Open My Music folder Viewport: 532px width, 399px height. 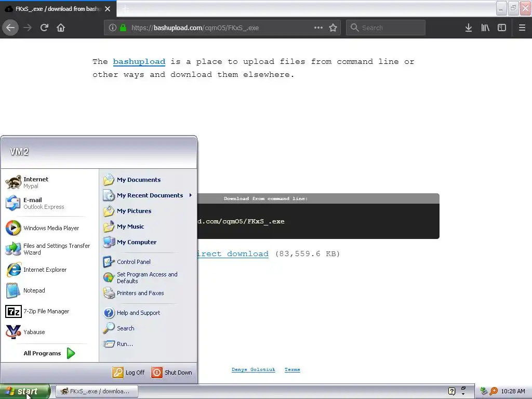(x=148, y=227)
